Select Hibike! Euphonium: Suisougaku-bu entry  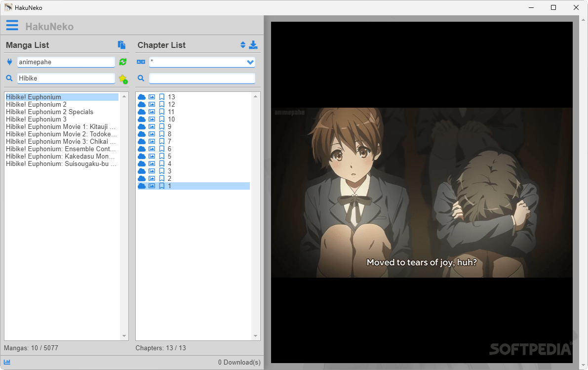coord(62,164)
